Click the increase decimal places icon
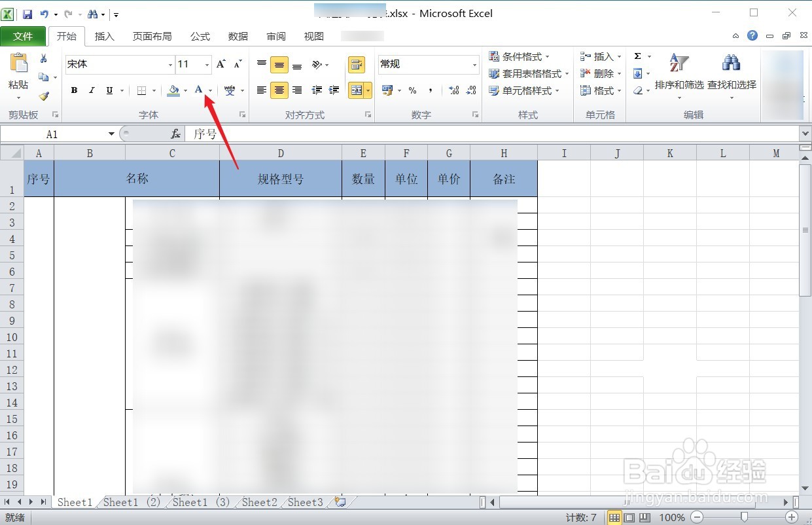This screenshot has width=812, height=525. (x=453, y=90)
